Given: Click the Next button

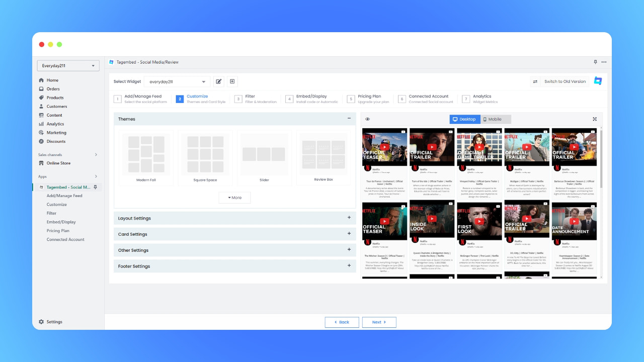Looking at the screenshot, I should click(x=379, y=322).
